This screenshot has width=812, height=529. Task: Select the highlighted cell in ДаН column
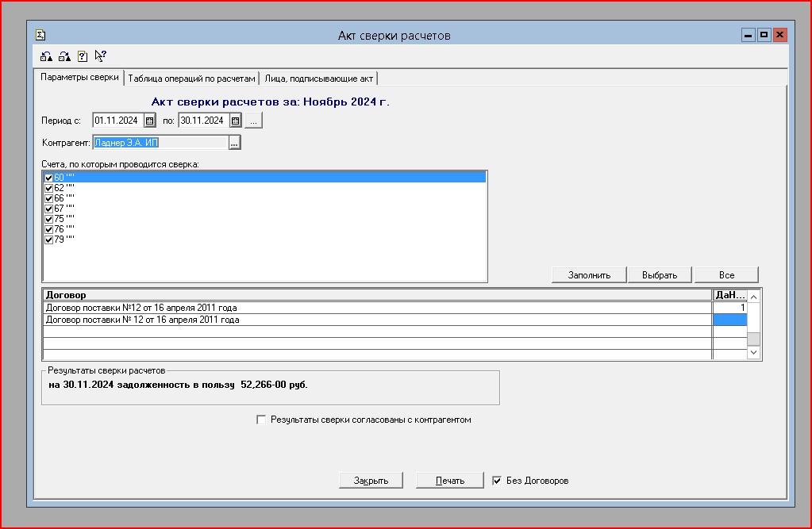729,320
